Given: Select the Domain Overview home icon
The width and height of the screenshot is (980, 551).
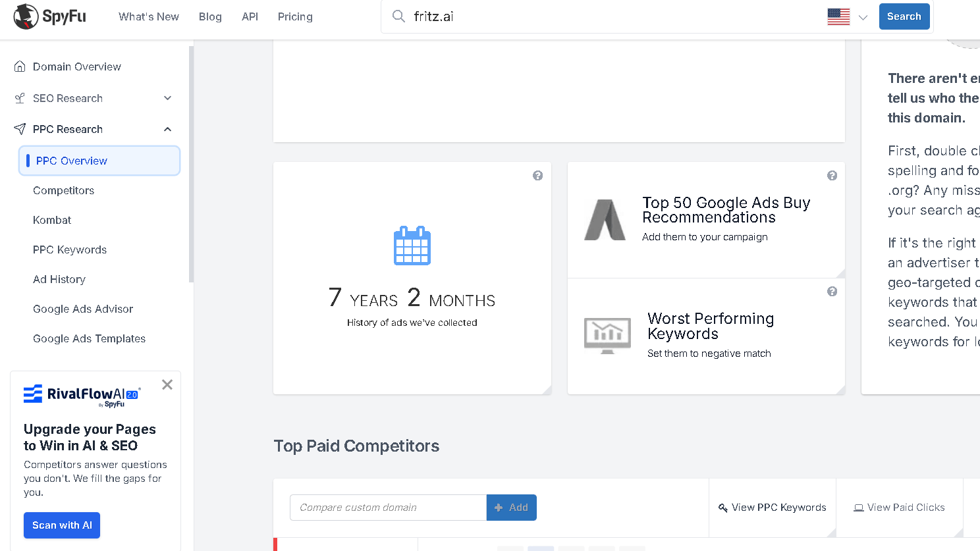Looking at the screenshot, I should [18, 66].
